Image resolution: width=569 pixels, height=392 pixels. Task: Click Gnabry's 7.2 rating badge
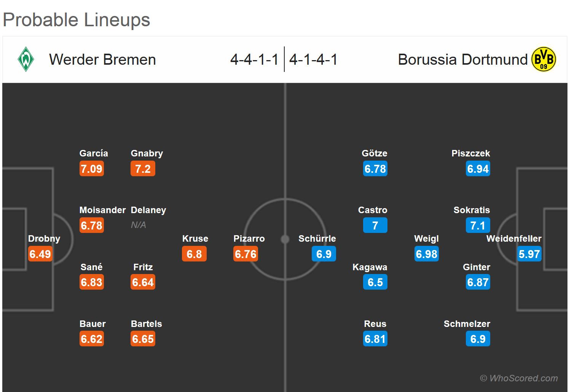(x=143, y=169)
